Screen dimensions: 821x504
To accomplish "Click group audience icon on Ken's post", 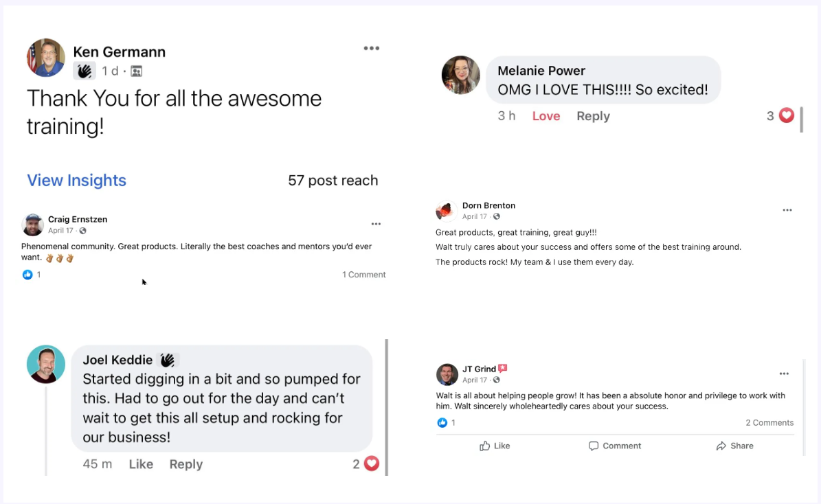I will 136,71.
